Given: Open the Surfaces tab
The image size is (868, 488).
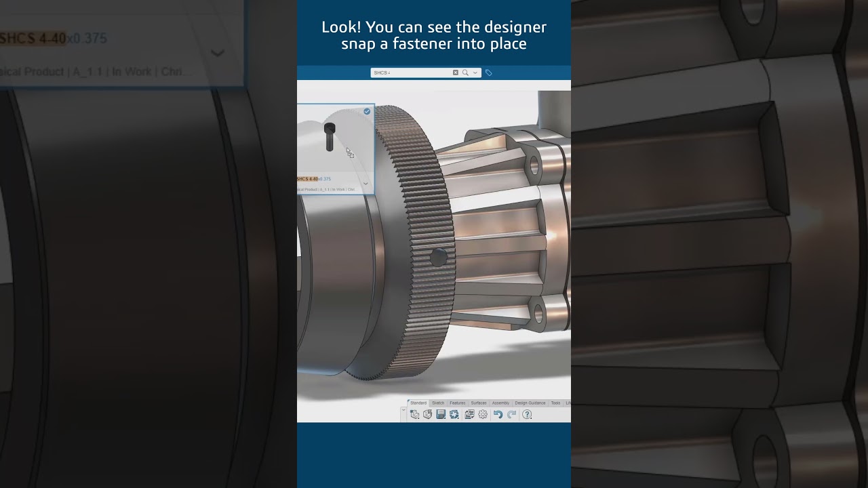Looking at the screenshot, I should coord(479,403).
